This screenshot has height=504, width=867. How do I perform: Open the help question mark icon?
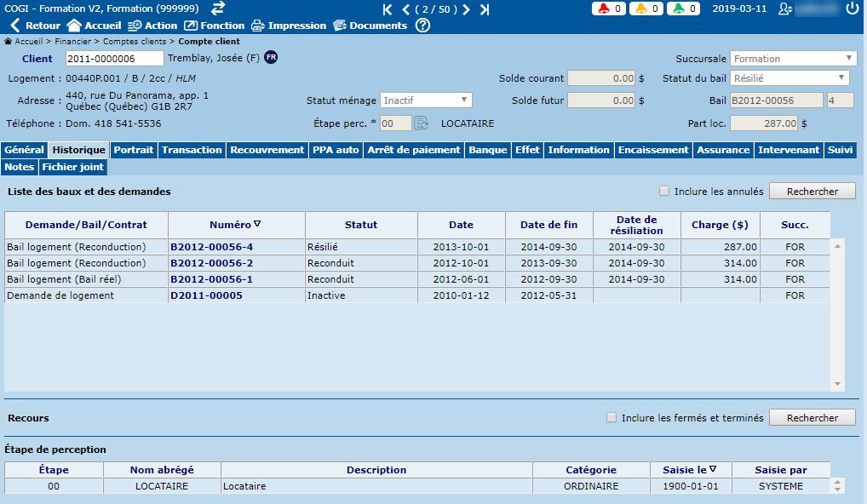(422, 26)
